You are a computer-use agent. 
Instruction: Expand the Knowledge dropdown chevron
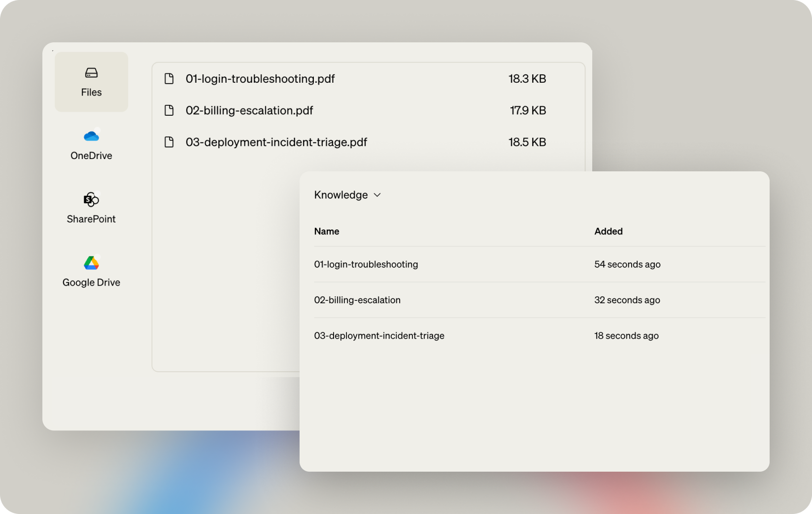[x=377, y=195]
